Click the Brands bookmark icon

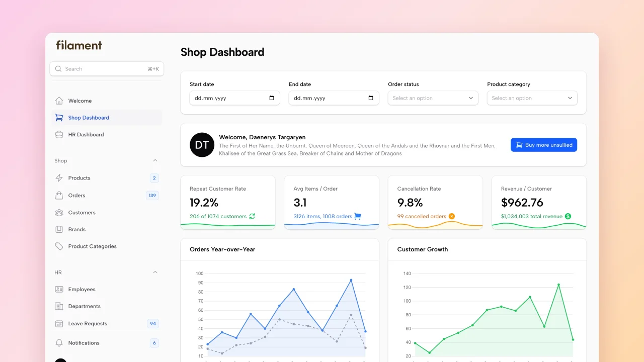59,229
